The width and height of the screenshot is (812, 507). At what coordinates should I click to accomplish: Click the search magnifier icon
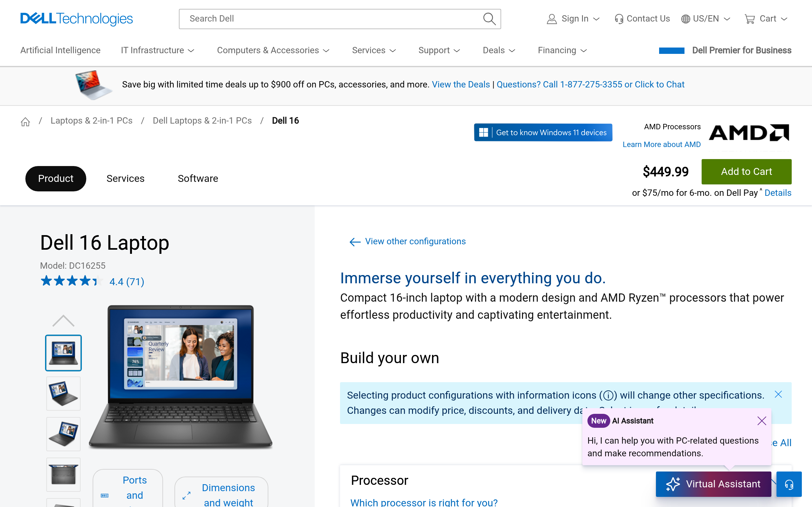489,19
